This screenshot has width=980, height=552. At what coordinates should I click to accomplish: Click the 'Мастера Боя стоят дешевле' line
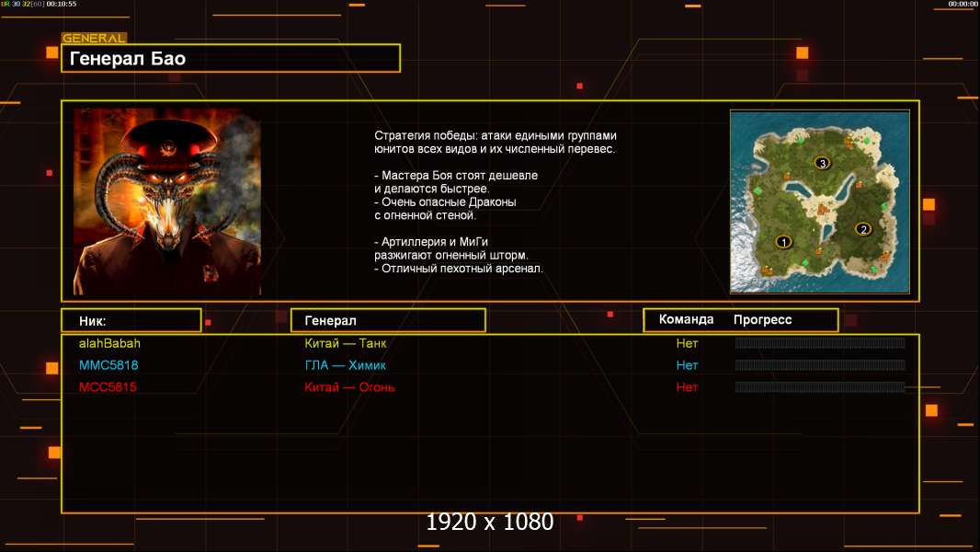click(x=456, y=175)
